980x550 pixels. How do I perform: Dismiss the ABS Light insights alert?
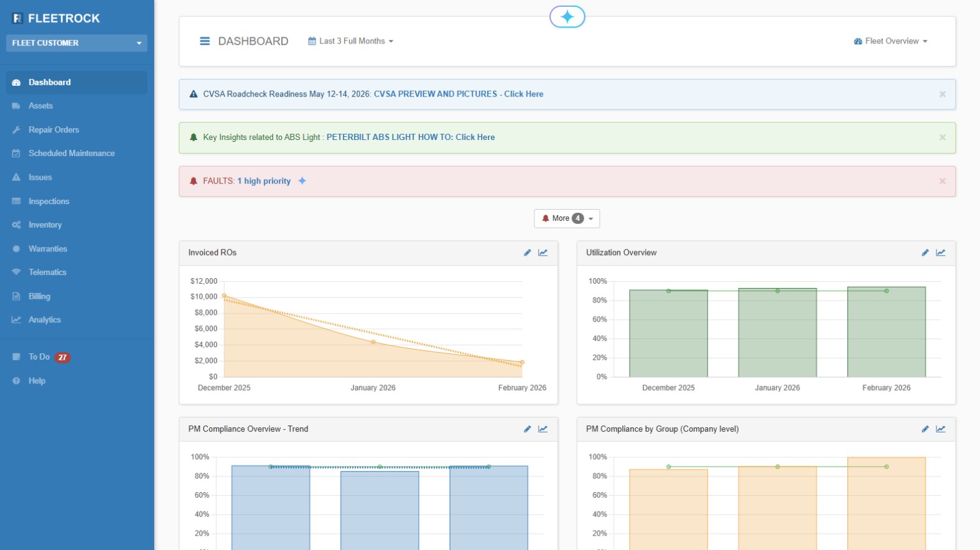pyautogui.click(x=943, y=137)
